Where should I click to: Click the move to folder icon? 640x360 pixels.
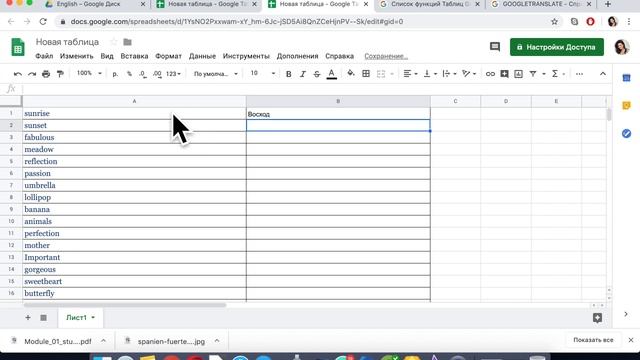tap(127, 42)
